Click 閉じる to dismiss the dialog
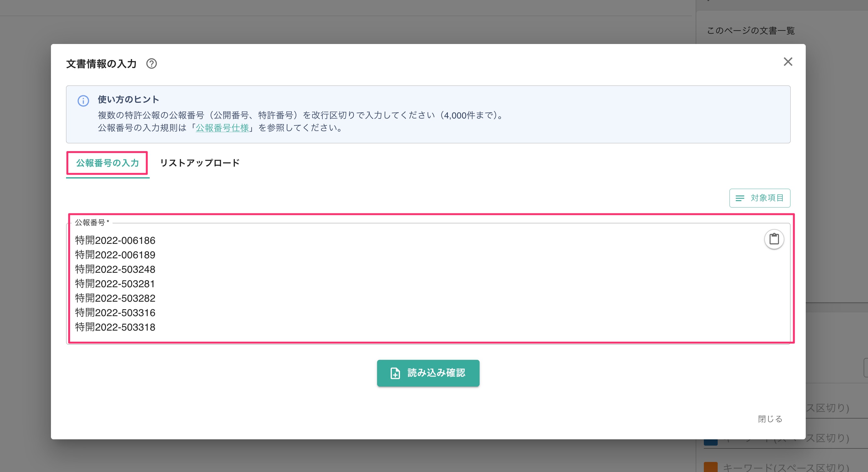This screenshot has height=472, width=868. coord(770,419)
